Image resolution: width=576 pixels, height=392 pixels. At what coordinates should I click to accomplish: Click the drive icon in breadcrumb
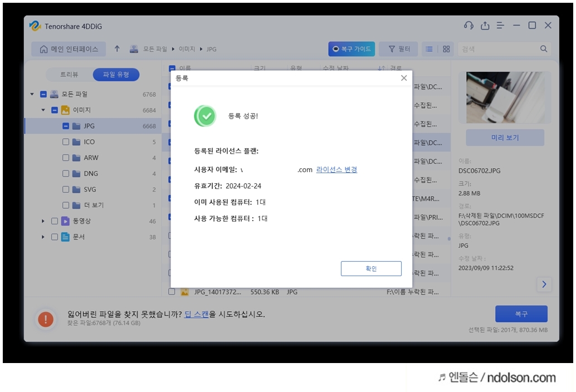tap(134, 49)
